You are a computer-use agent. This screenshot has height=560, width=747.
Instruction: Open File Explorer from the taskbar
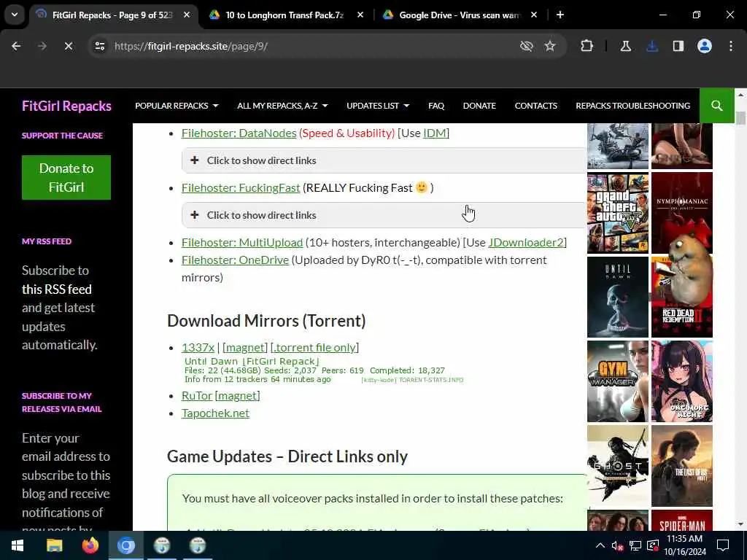coord(54,545)
